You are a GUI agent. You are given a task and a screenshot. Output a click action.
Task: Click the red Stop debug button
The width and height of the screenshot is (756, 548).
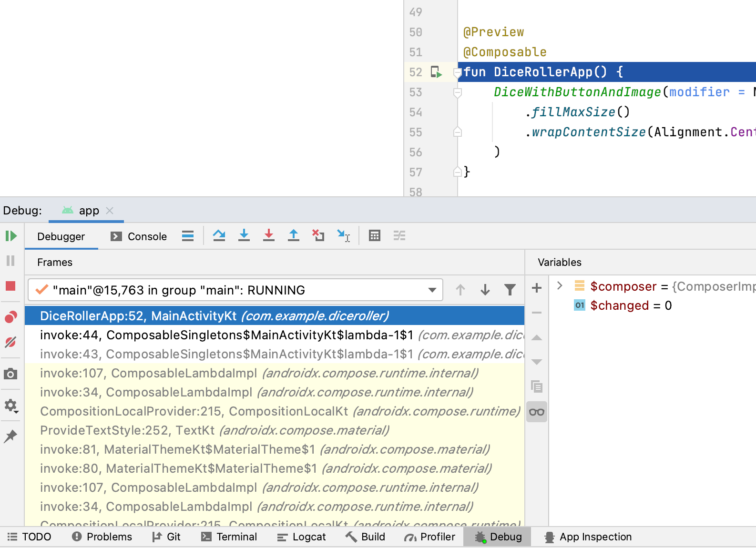point(10,286)
